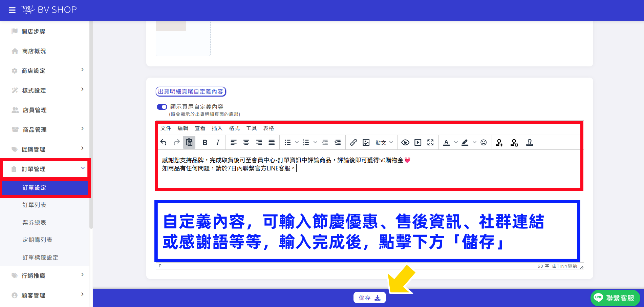
Task: Open text color dropdown arrow
Action: [x=456, y=142]
